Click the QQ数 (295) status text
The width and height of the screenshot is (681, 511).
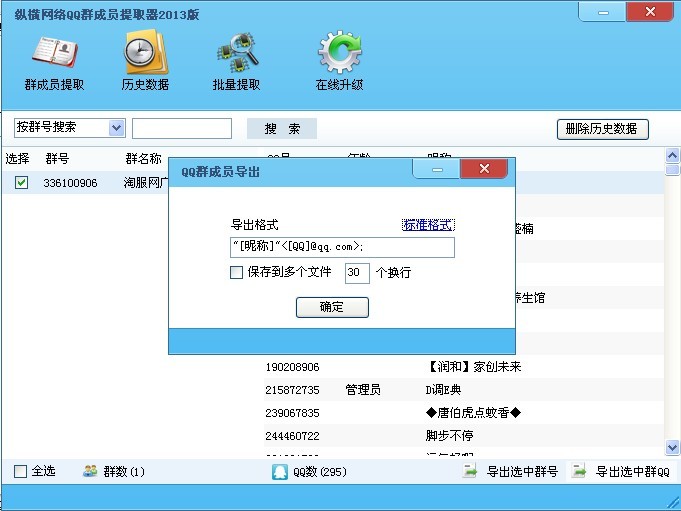pos(320,471)
